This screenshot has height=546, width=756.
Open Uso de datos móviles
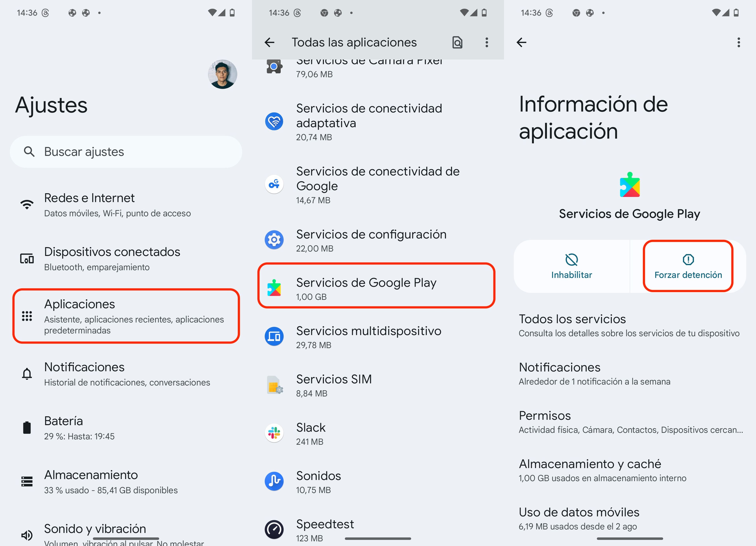click(x=630, y=519)
